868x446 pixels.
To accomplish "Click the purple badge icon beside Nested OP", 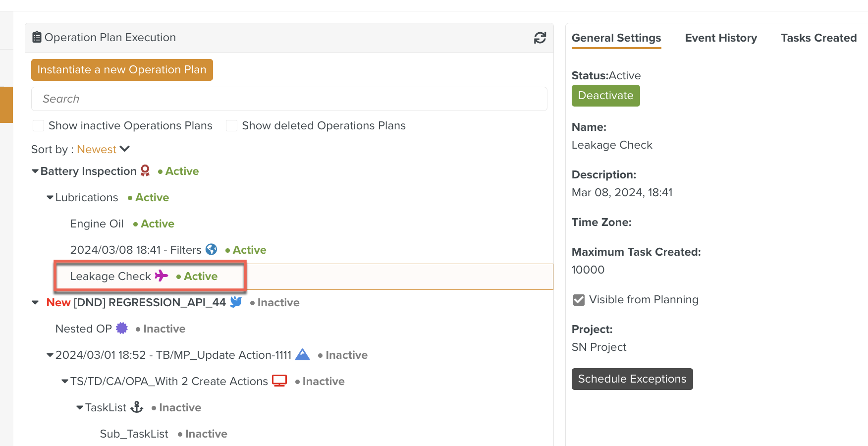I will 122,328.
